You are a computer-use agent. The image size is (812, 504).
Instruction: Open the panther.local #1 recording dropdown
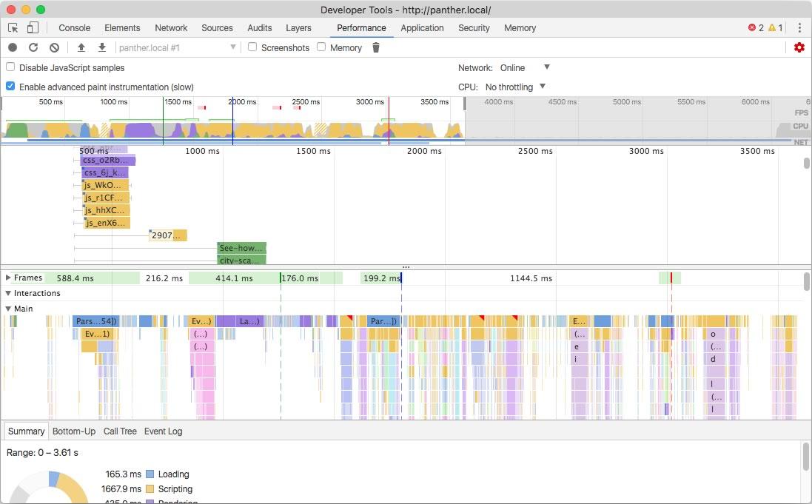point(177,47)
